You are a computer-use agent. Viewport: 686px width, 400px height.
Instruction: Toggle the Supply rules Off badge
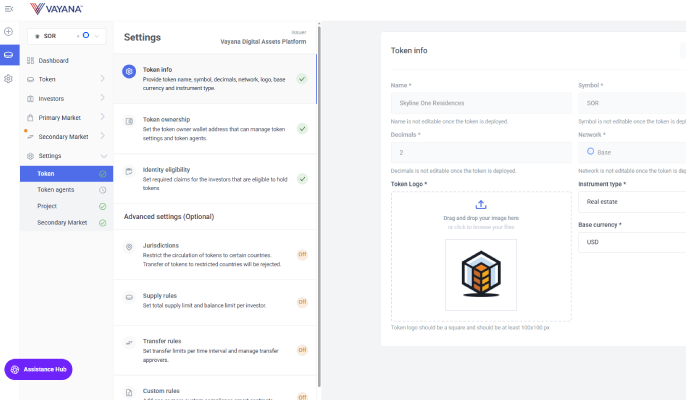pyautogui.click(x=301, y=302)
